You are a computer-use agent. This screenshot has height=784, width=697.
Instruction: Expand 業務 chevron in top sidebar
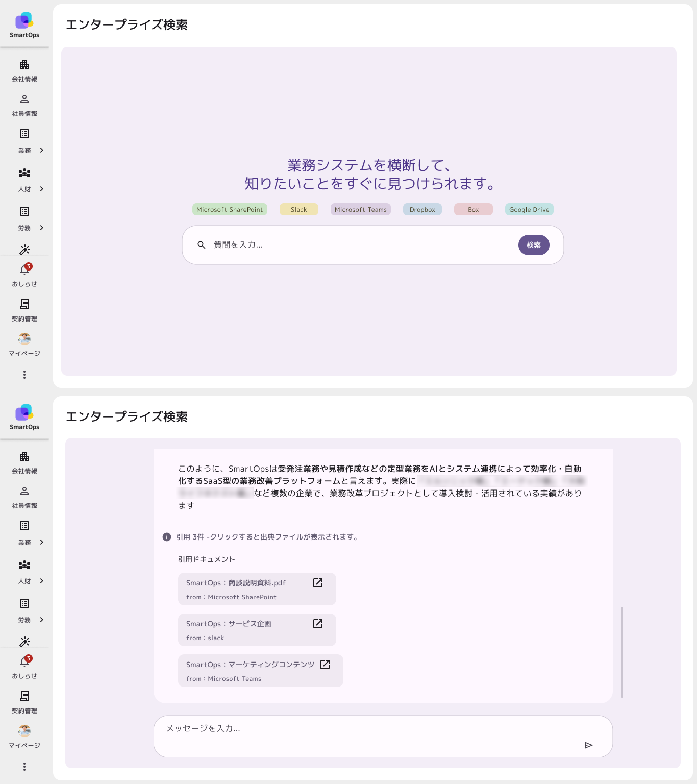pyautogui.click(x=42, y=150)
